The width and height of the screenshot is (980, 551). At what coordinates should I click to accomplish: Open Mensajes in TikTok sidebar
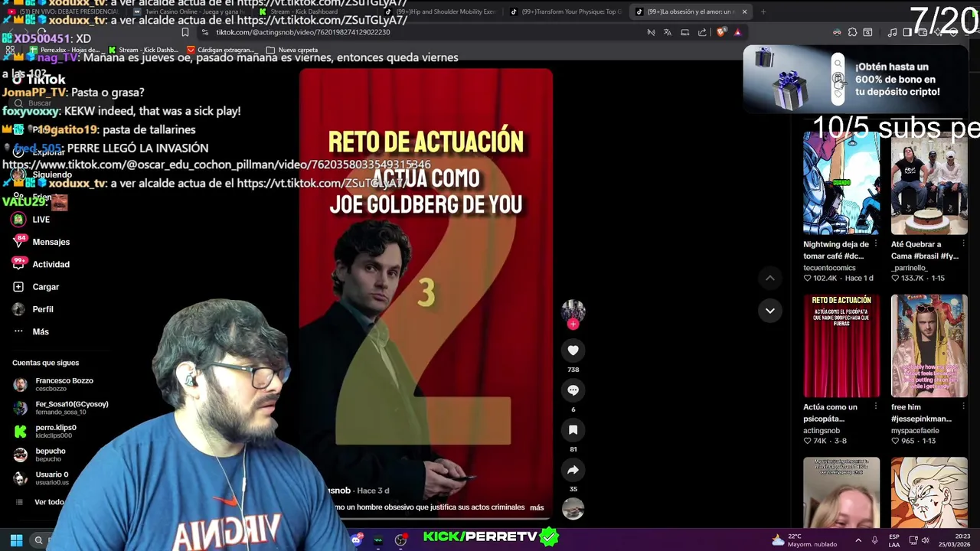(x=41, y=242)
